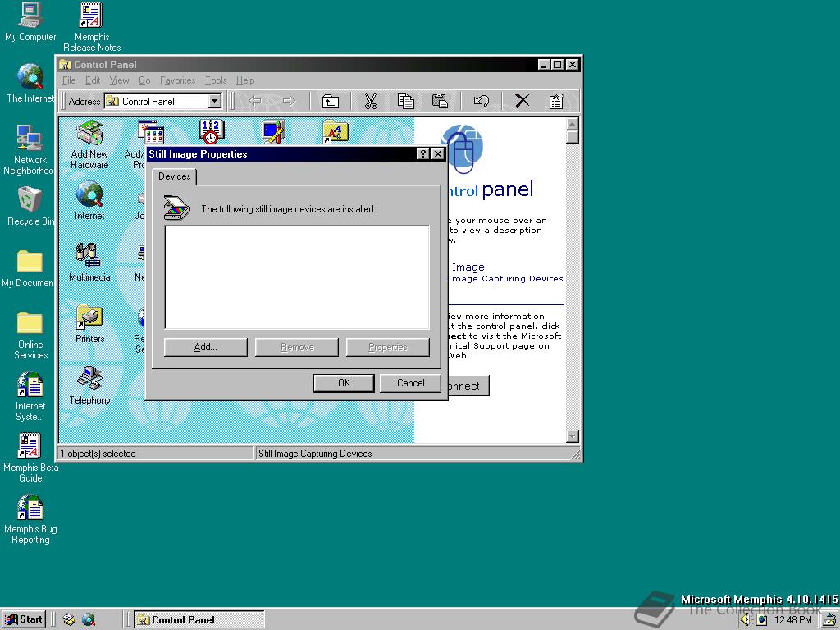Image resolution: width=840 pixels, height=630 pixels.
Task: Click the taskbar clock showing 12:48 PM
Action: click(793, 620)
